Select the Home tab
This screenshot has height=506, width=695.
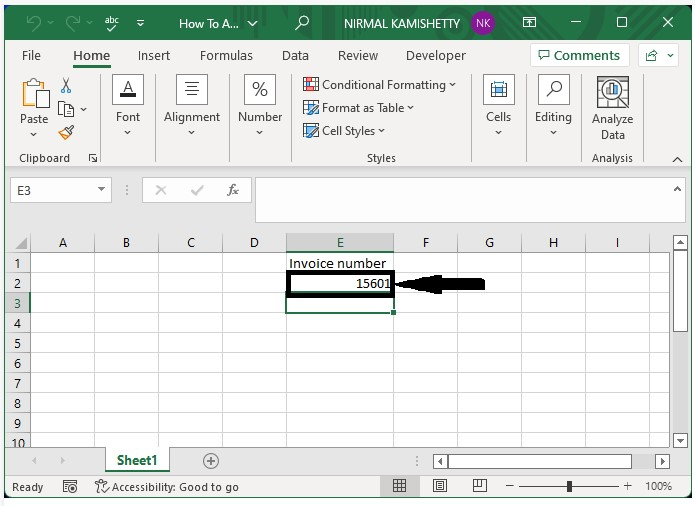pyautogui.click(x=91, y=55)
